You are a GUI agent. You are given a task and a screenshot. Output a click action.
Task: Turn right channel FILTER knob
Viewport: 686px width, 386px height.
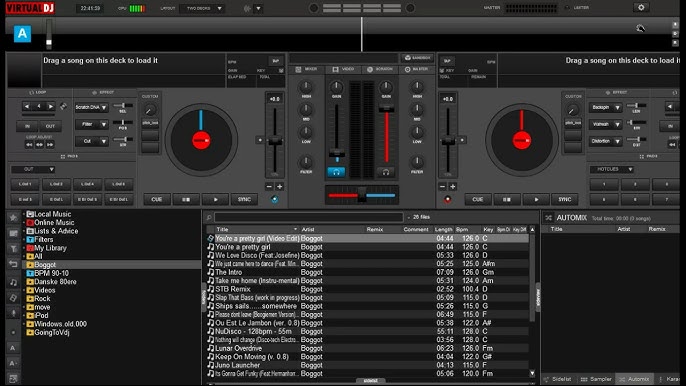(x=417, y=162)
